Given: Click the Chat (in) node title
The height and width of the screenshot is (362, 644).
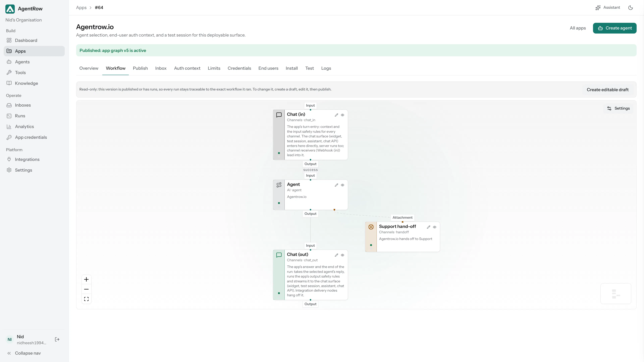Looking at the screenshot, I should click(296, 114).
